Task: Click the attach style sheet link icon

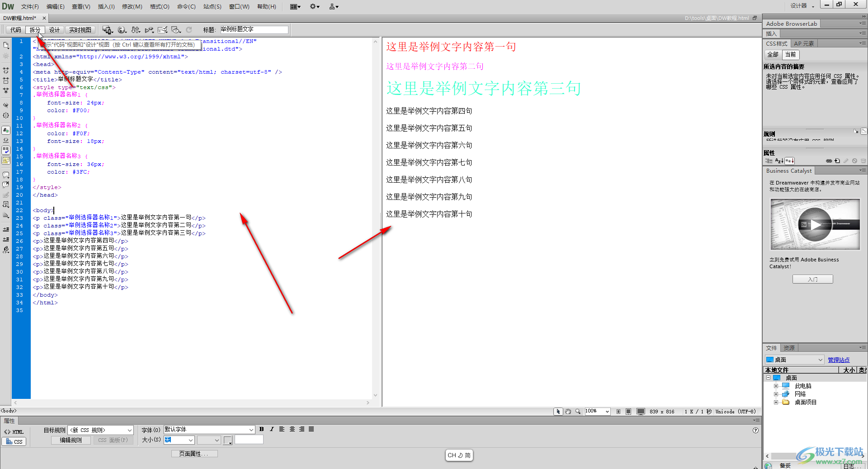Action: (829, 161)
